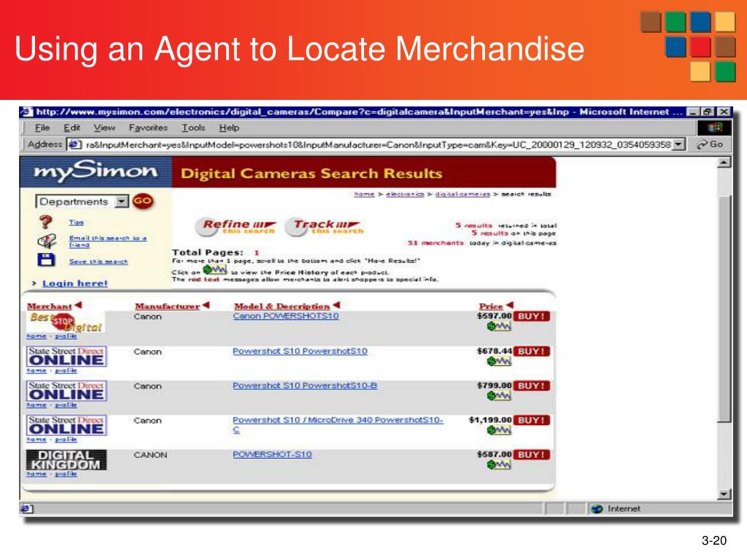Click the vertical scrollbar down arrow
The width and height of the screenshot is (747, 560).
(x=724, y=495)
